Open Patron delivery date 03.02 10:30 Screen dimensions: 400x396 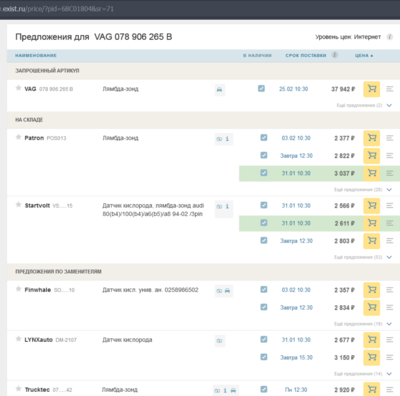tap(296, 138)
